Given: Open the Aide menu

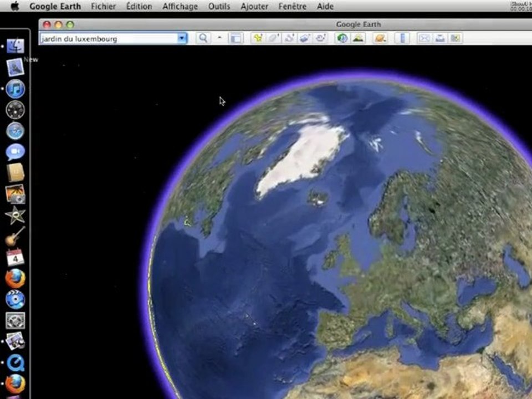Looking at the screenshot, I should [x=325, y=6].
